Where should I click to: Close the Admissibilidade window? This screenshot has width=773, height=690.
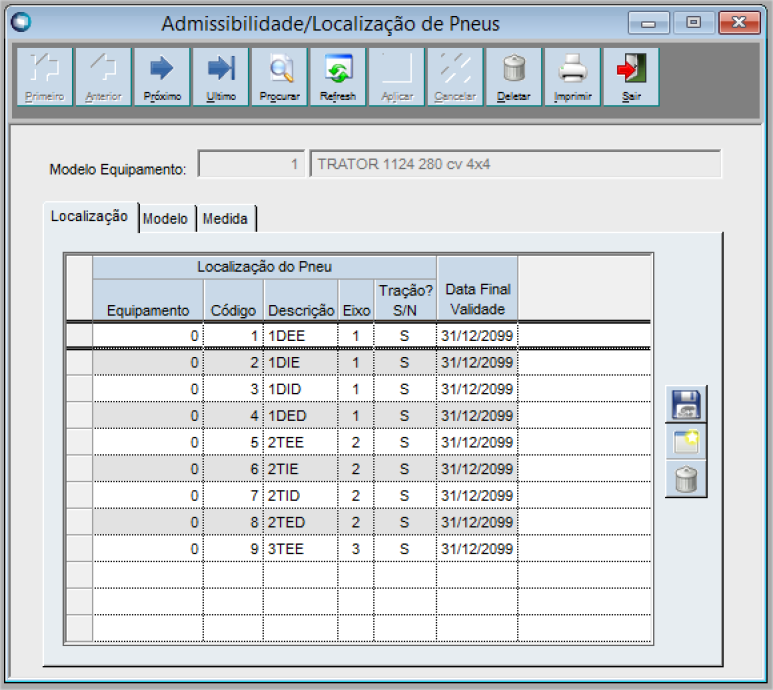pos(739,23)
